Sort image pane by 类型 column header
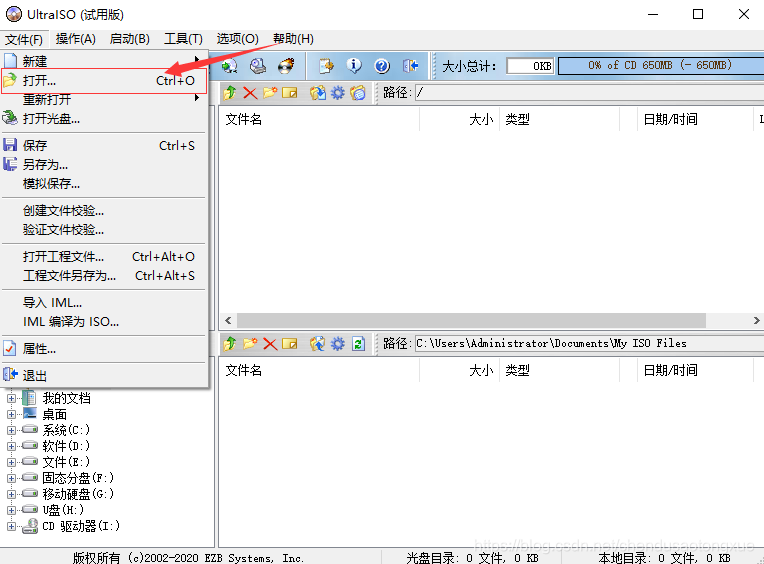The width and height of the screenshot is (764, 564). coord(559,119)
